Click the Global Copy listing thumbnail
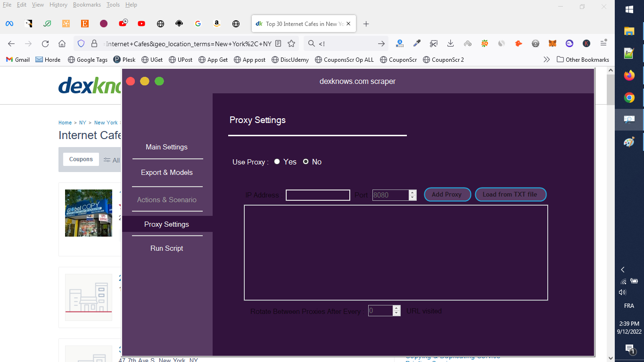The height and width of the screenshot is (362, 644). pos(89,213)
